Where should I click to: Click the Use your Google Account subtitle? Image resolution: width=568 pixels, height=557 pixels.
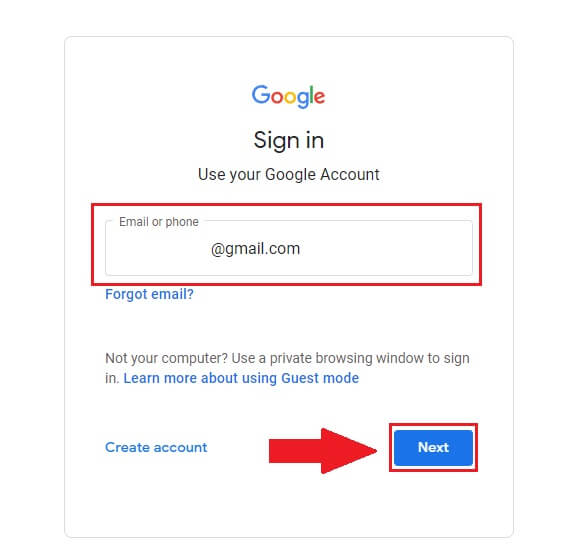coord(289,175)
